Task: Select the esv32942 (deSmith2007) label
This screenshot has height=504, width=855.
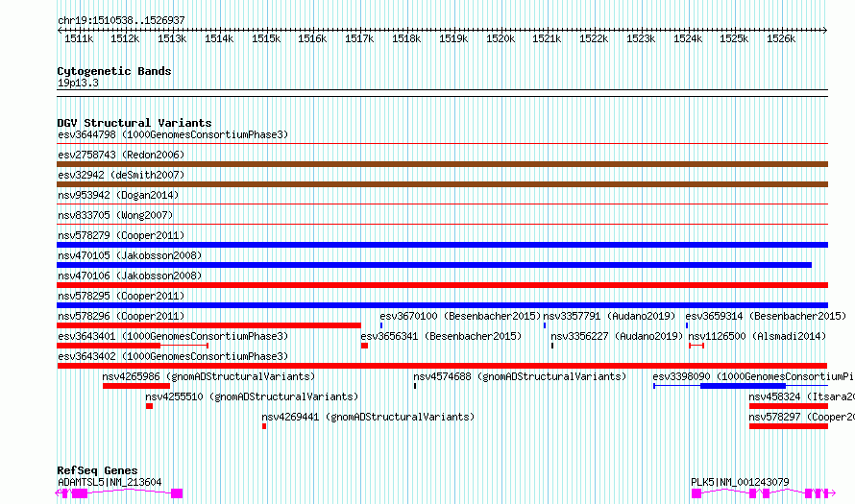Action: tap(121, 175)
